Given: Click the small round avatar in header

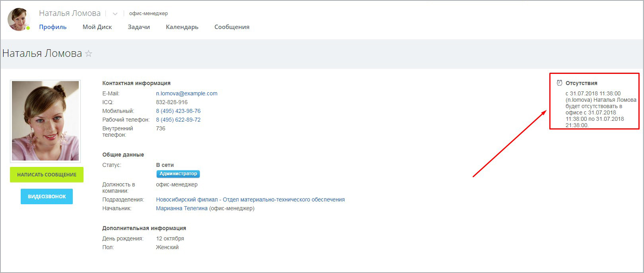Looking at the screenshot, I should coord(19,19).
